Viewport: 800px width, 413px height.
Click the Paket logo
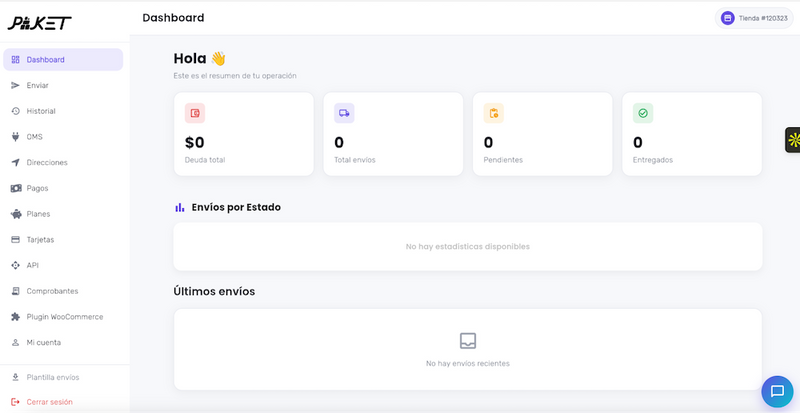tap(39, 23)
